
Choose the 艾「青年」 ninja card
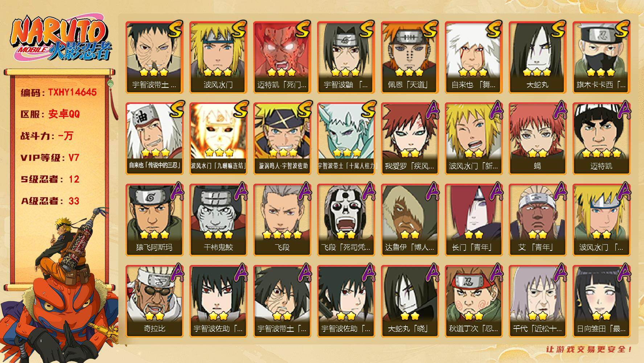[x=537, y=220]
